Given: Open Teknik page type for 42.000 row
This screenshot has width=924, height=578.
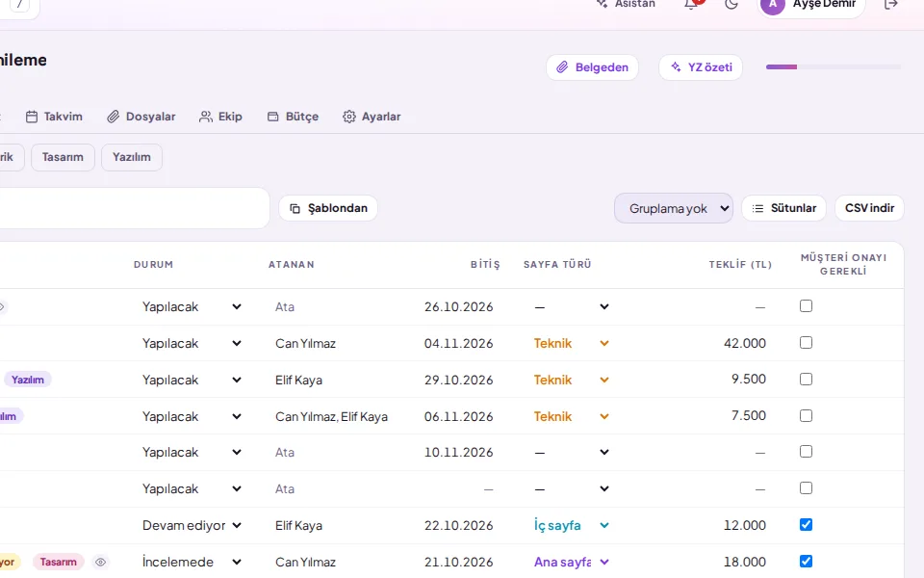Looking at the screenshot, I should point(571,343).
